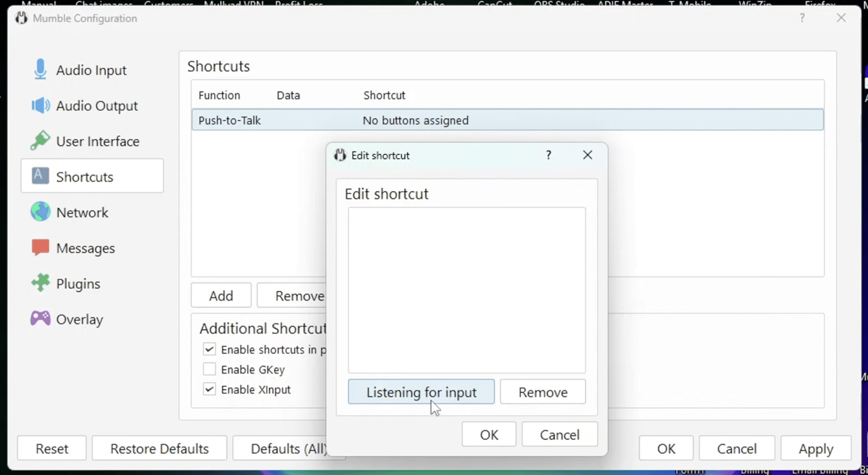
Task: Click the help icon in the Edit shortcut dialog
Action: tap(549, 155)
